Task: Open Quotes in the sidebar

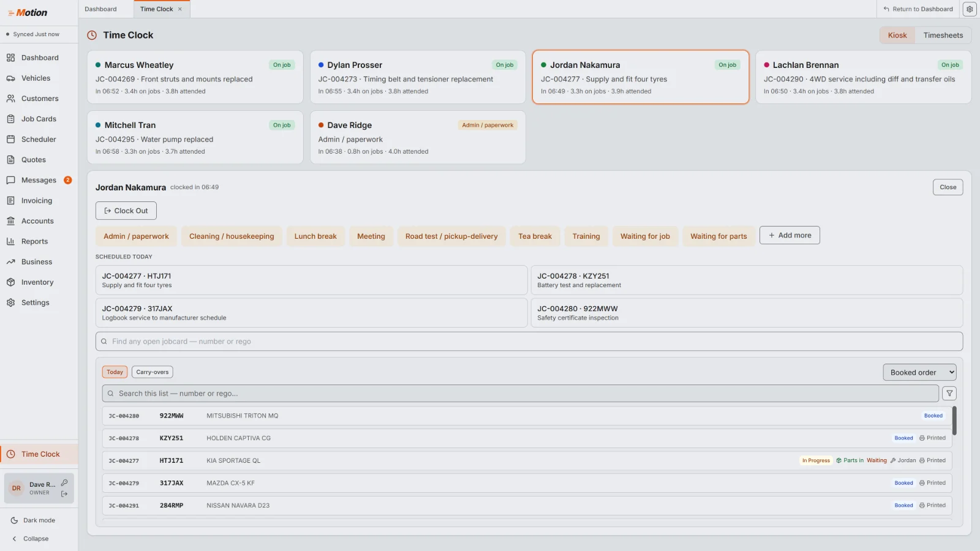Action: click(x=39, y=160)
